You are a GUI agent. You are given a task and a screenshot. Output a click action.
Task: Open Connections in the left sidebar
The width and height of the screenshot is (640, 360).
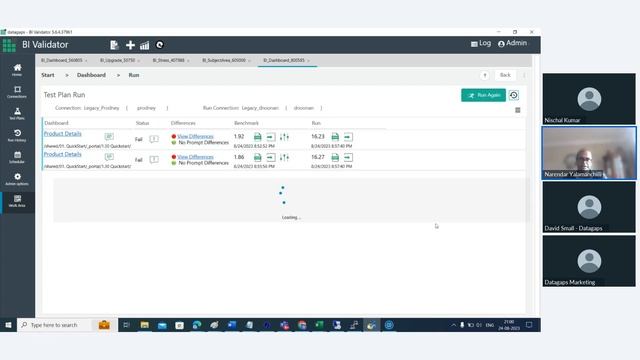pos(17,92)
